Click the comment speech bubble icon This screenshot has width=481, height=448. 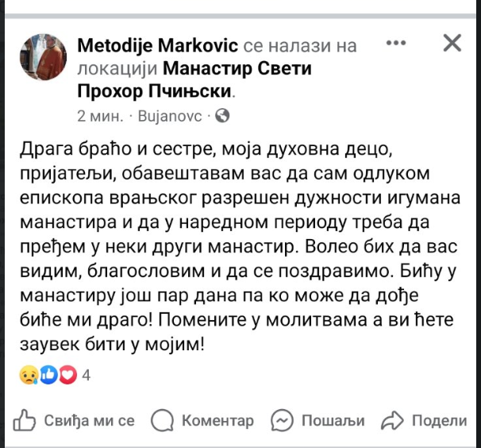[x=162, y=420]
